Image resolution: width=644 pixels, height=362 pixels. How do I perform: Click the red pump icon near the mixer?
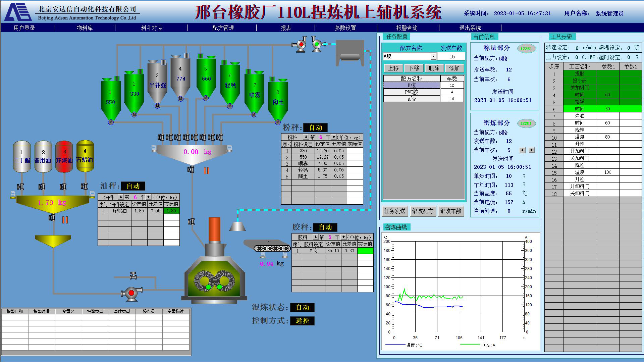click(x=131, y=293)
